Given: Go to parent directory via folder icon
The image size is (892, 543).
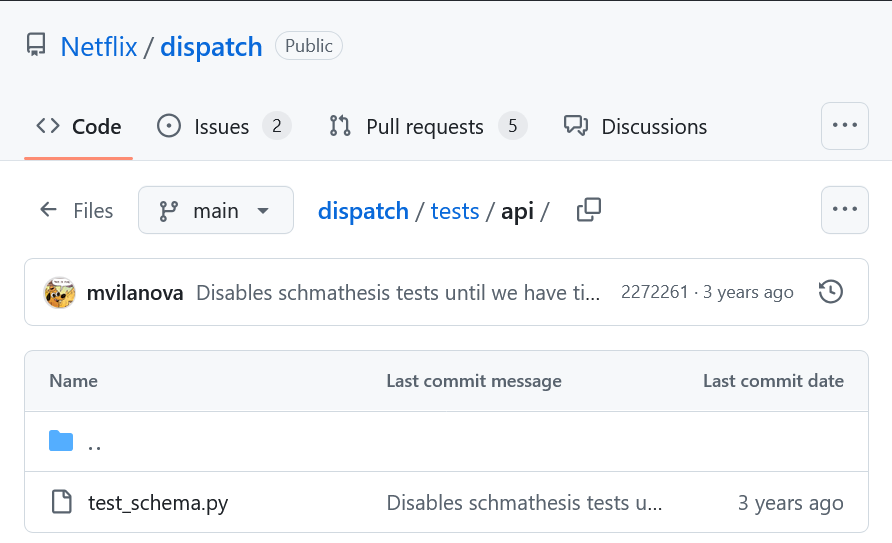Looking at the screenshot, I should click(x=61, y=441).
